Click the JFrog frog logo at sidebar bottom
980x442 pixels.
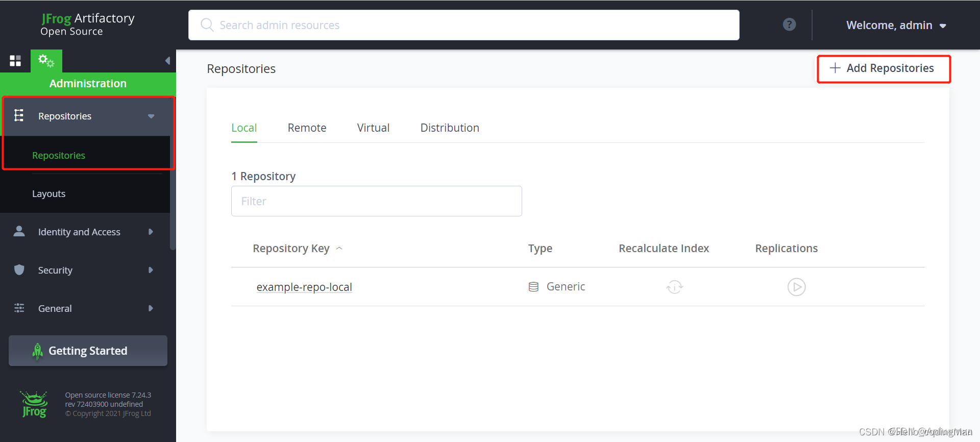tap(34, 404)
